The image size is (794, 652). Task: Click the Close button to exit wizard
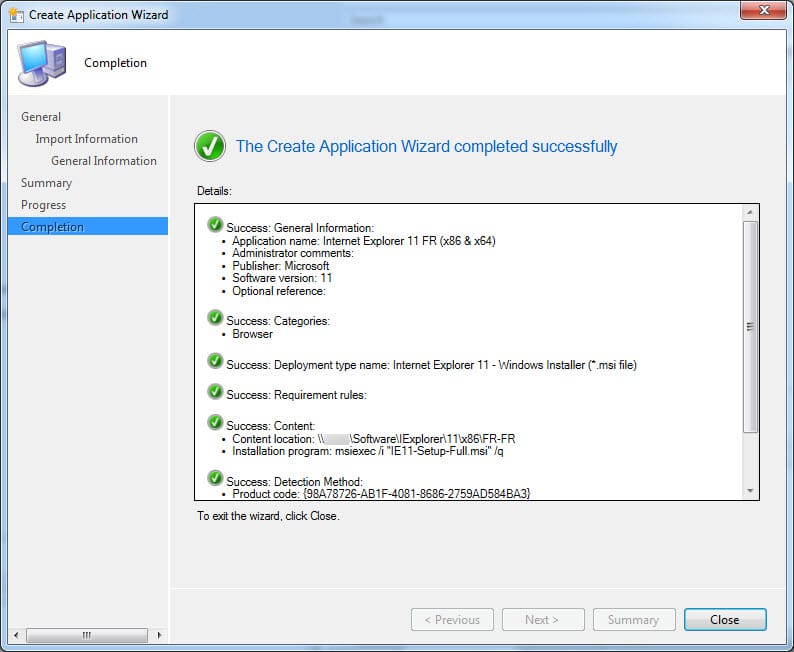[725, 619]
